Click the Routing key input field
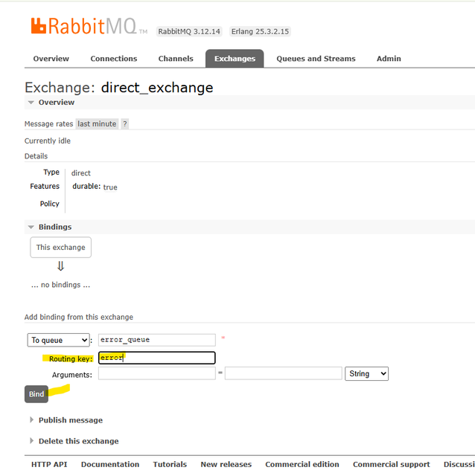Screen dimensions: 475x476 pyautogui.click(x=157, y=358)
